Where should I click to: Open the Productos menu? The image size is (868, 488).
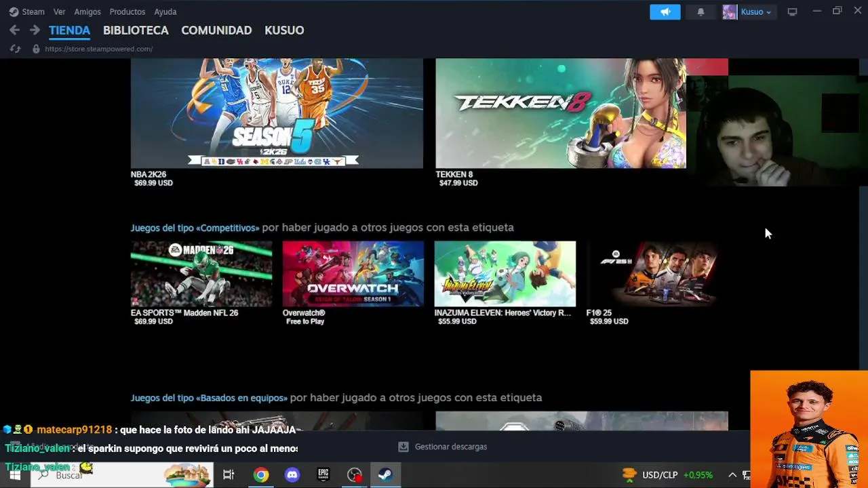click(127, 12)
